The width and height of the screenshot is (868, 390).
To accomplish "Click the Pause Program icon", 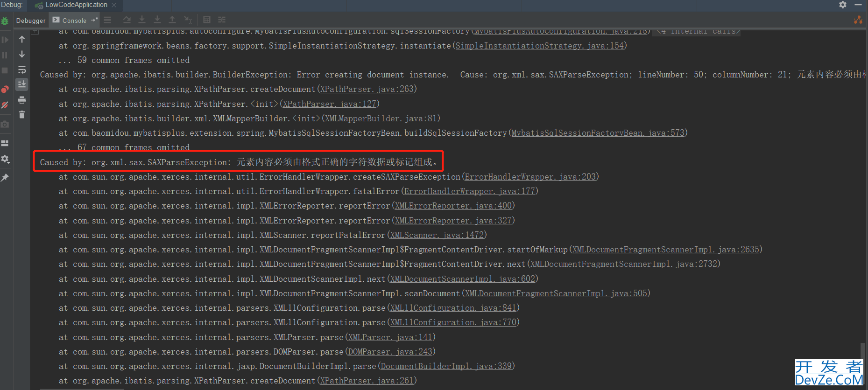I will point(5,55).
